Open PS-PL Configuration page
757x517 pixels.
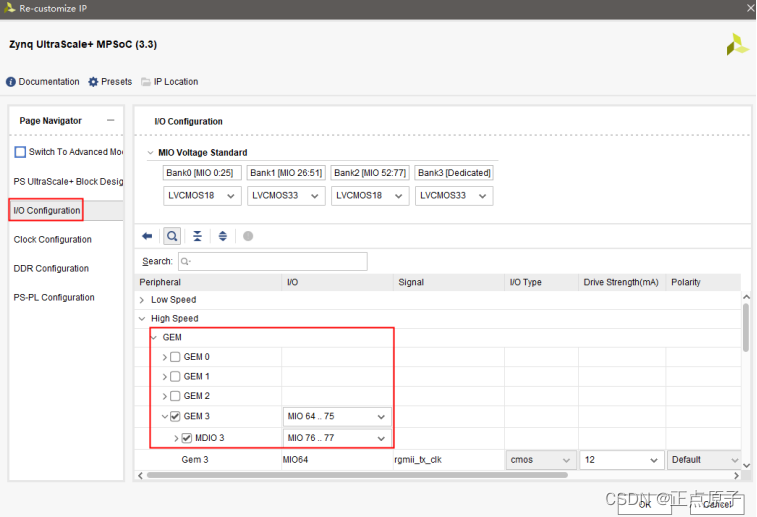(x=54, y=297)
